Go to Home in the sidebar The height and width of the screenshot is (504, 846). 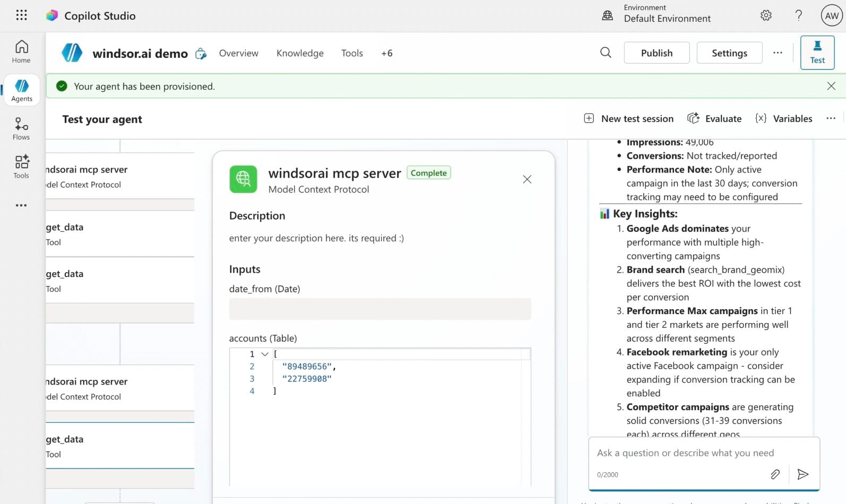[21, 51]
